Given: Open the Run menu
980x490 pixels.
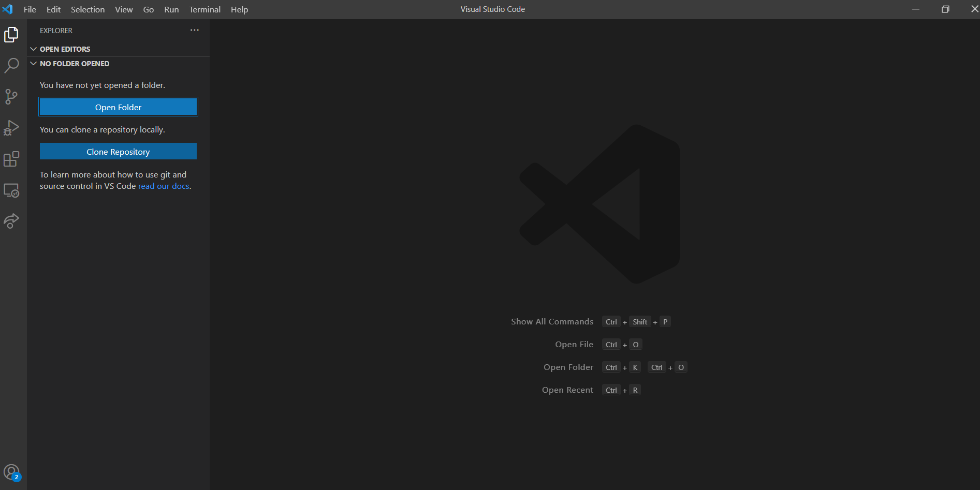Looking at the screenshot, I should (171, 9).
